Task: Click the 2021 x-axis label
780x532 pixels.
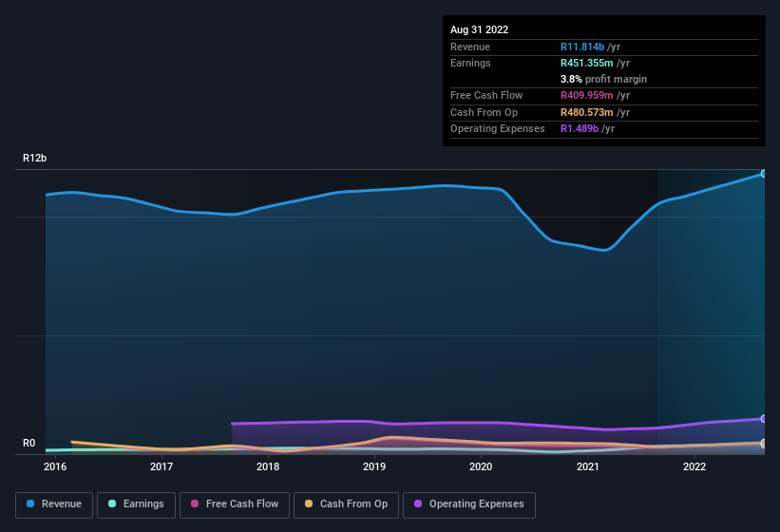Action: point(588,466)
